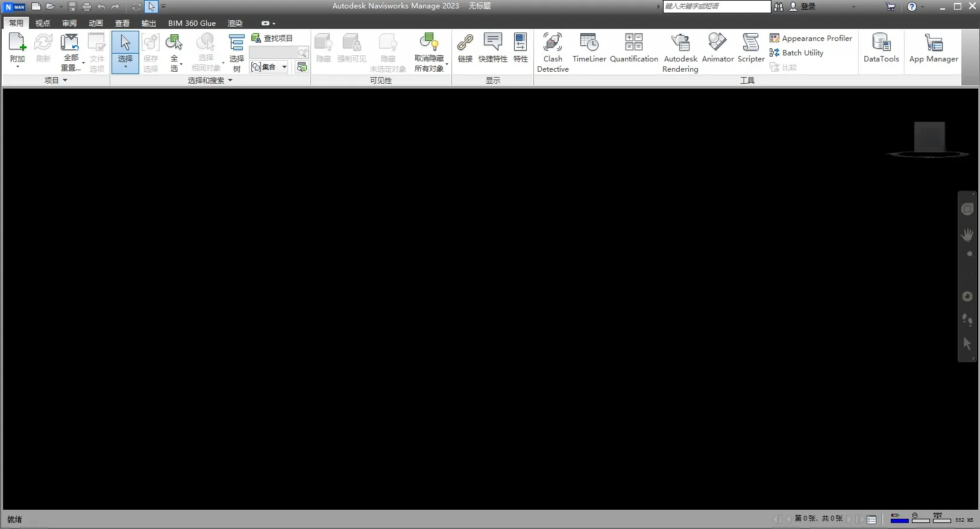Open the BIM 360 Glue tab
The width and height of the screenshot is (980, 529).
[192, 23]
